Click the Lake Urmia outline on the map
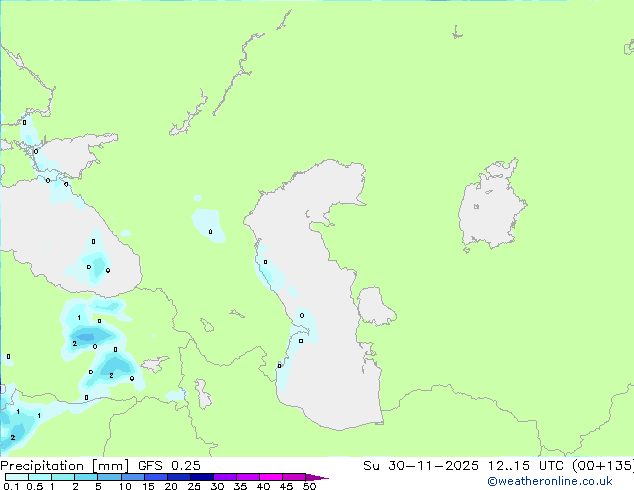This screenshot has width=634, height=490. coord(203,394)
